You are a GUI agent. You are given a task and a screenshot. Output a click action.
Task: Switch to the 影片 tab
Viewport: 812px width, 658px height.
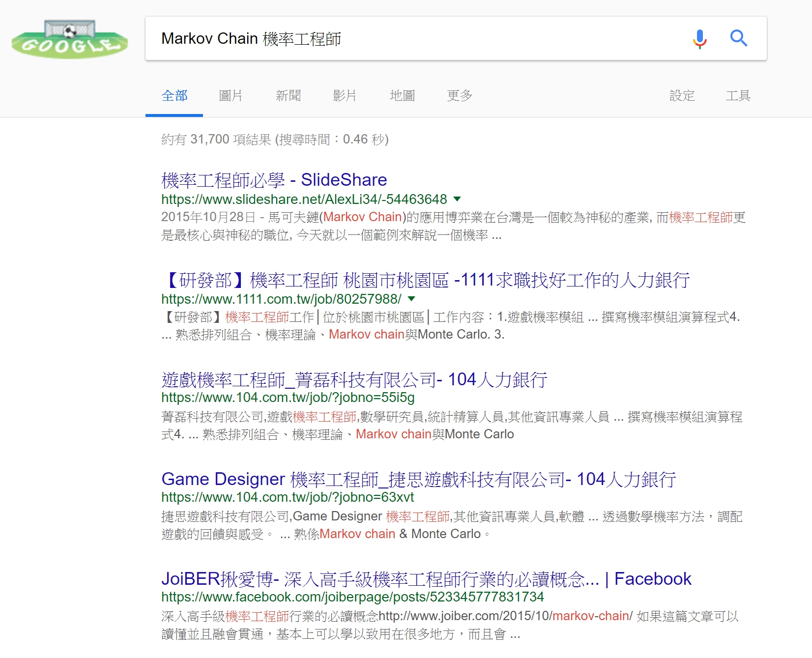[x=345, y=95]
